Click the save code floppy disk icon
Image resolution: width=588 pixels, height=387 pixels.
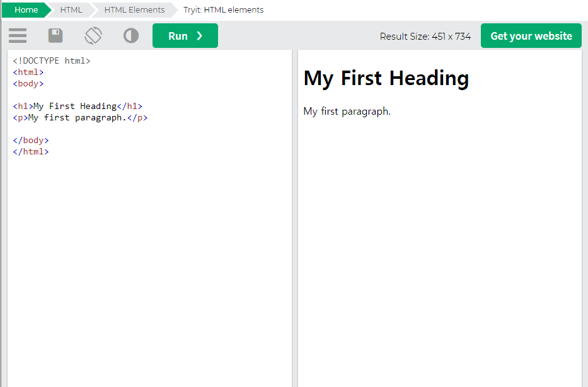pos(55,36)
